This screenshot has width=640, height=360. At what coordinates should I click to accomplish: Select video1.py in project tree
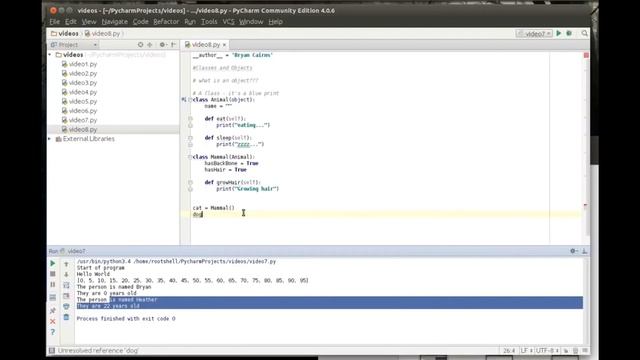coord(79,64)
